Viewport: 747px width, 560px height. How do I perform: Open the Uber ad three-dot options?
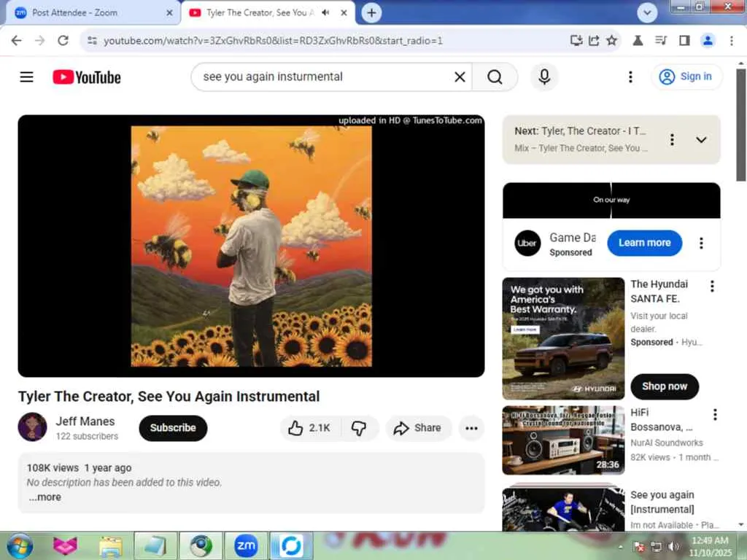tap(701, 243)
